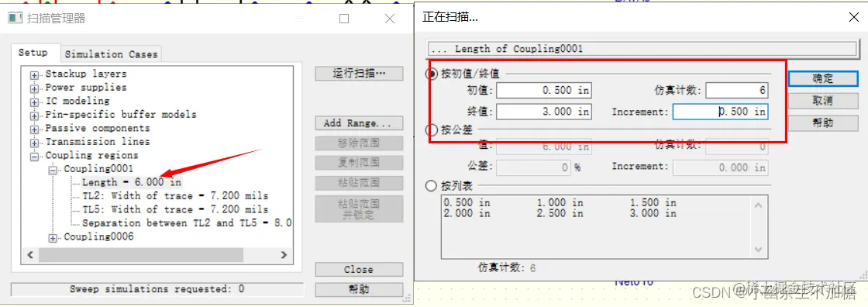Click the 运行扫描 button
This screenshot has height=307, width=868.
click(x=359, y=73)
